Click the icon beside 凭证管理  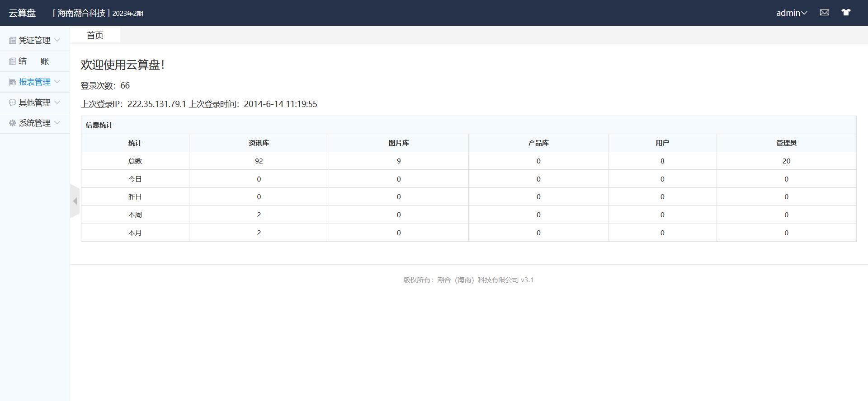[x=12, y=41]
